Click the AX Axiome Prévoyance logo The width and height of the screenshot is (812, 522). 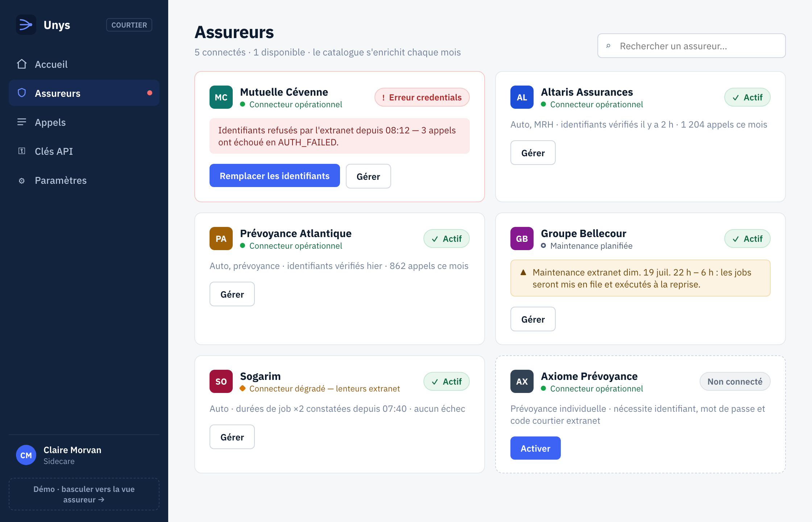click(x=522, y=381)
